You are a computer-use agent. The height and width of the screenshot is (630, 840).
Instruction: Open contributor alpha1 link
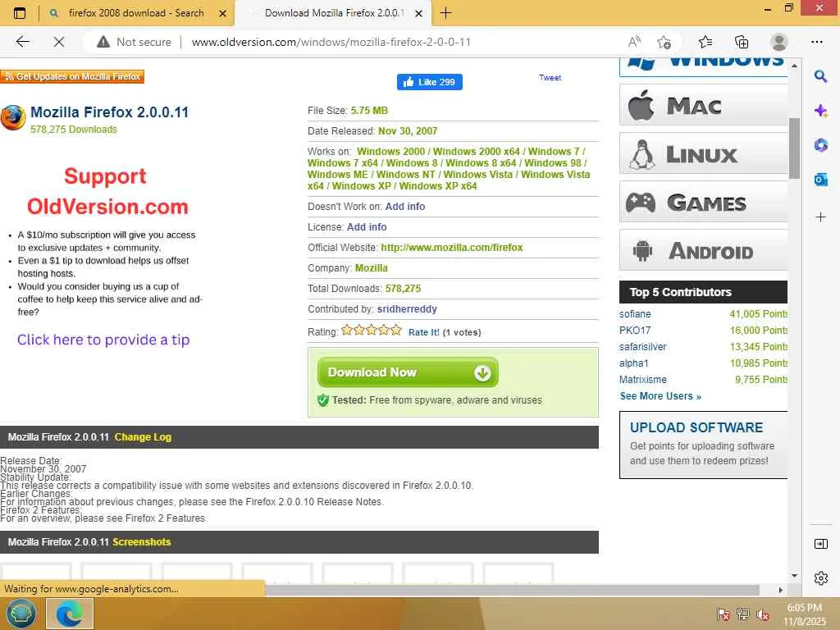(x=634, y=363)
